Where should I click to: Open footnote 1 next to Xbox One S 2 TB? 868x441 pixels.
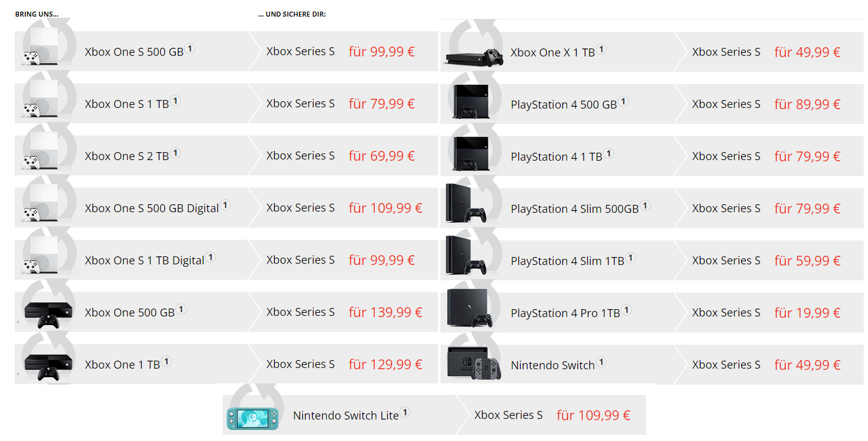coord(175,153)
